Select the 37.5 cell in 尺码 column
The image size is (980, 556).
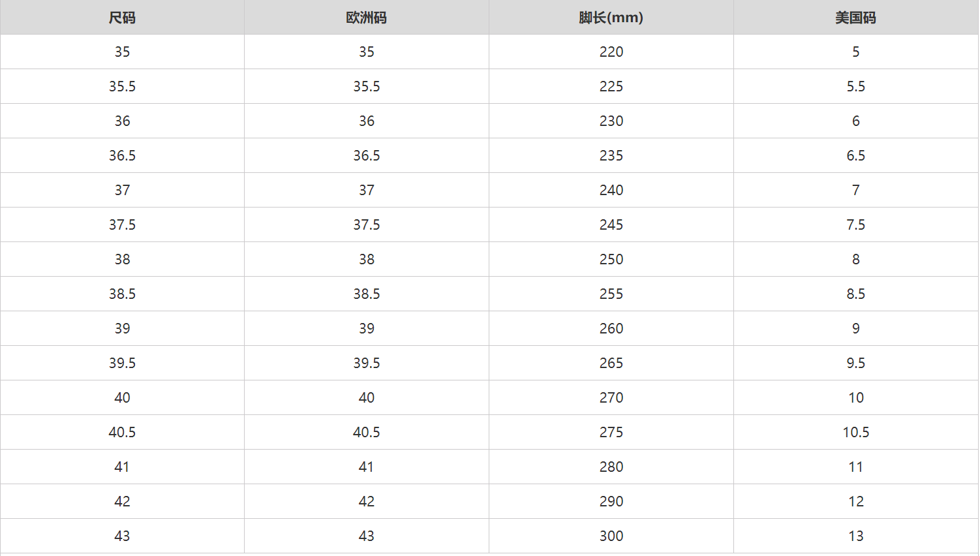(x=122, y=224)
